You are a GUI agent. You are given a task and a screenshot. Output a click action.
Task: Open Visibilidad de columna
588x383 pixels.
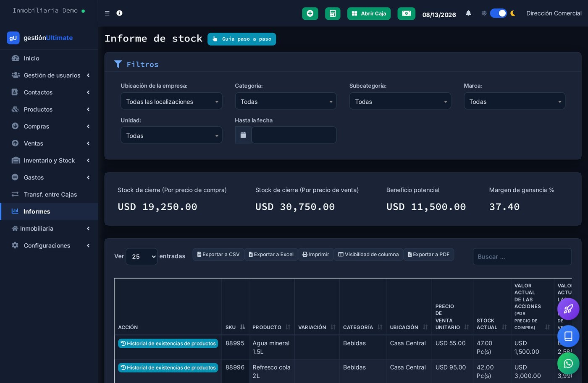pyautogui.click(x=368, y=255)
